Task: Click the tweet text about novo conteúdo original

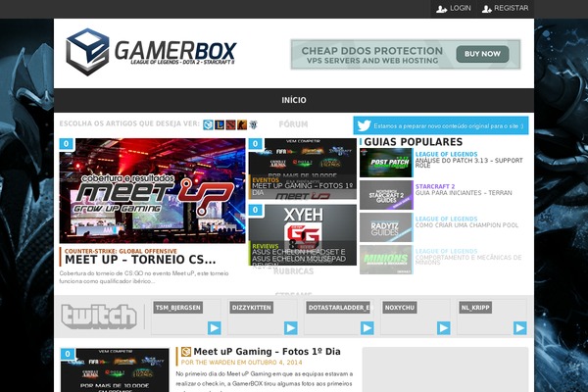Action: click(449, 126)
